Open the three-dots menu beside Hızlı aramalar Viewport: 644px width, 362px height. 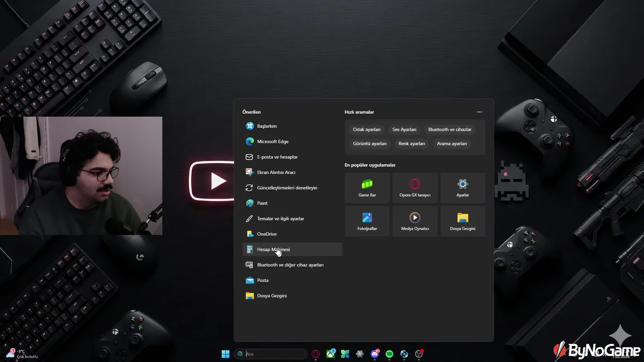(479, 112)
